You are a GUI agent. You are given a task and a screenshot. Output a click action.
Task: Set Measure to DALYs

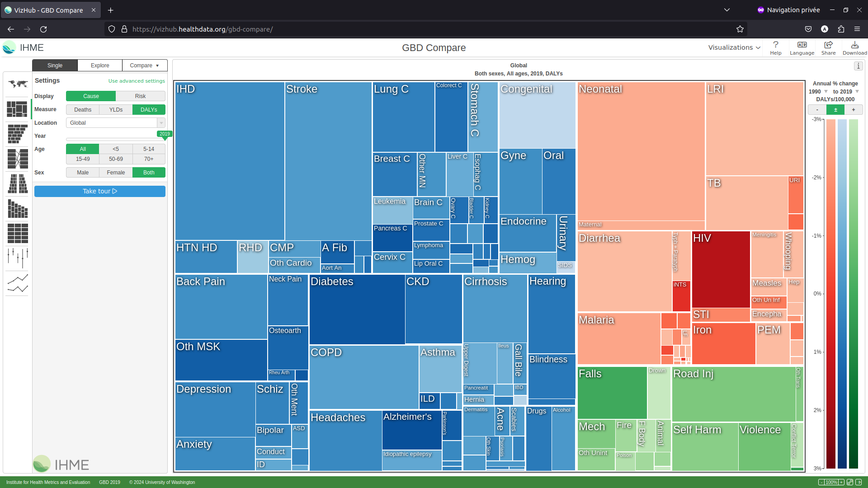(x=149, y=110)
